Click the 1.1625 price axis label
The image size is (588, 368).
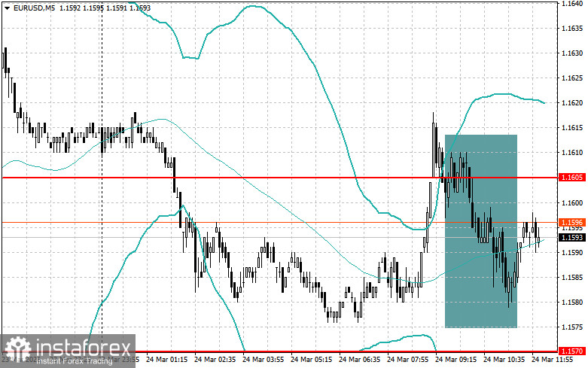tap(572, 78)
